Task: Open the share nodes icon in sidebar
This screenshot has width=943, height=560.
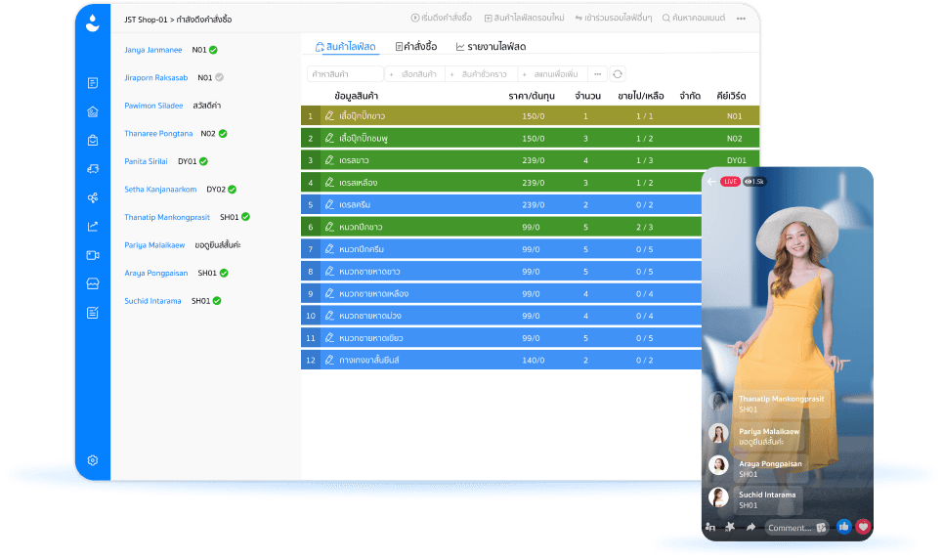Action: tap(93, 197)
